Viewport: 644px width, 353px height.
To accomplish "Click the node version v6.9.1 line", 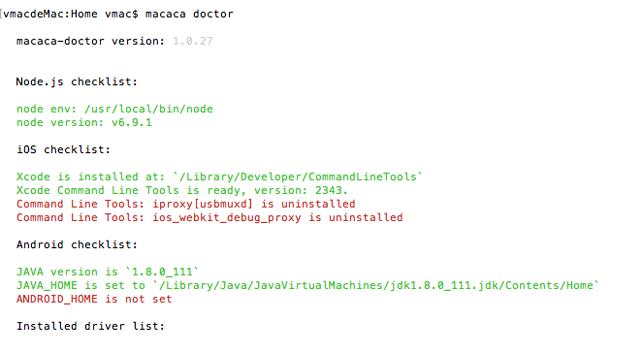I will [x=84, y=122].
